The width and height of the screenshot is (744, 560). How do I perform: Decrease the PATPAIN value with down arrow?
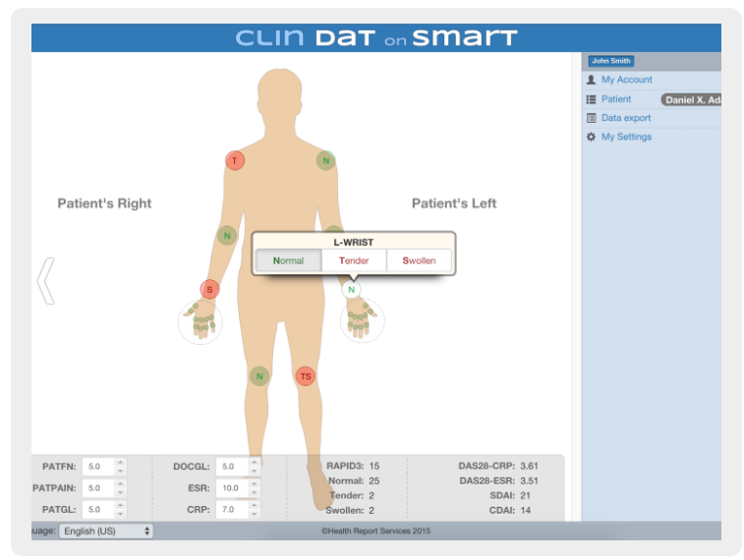121,492
